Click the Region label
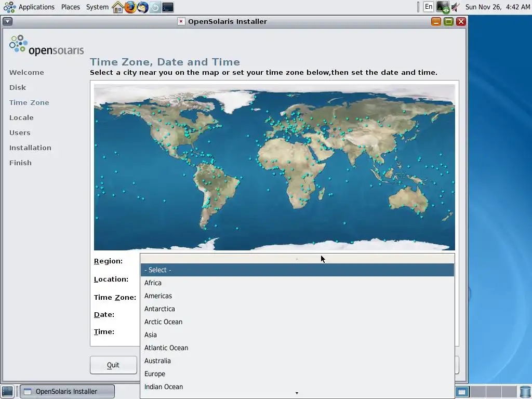Viewport: 532px width, 399px height. pos(108,261)
